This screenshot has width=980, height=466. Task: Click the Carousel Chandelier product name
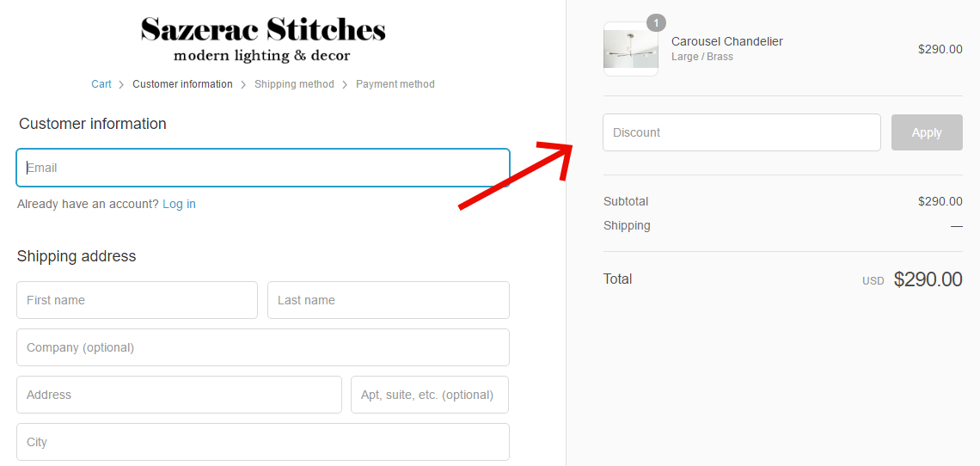(727, 41)
